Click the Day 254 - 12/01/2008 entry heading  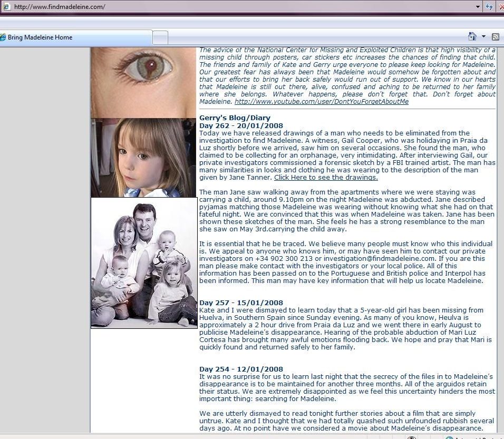tap(241, 369)
